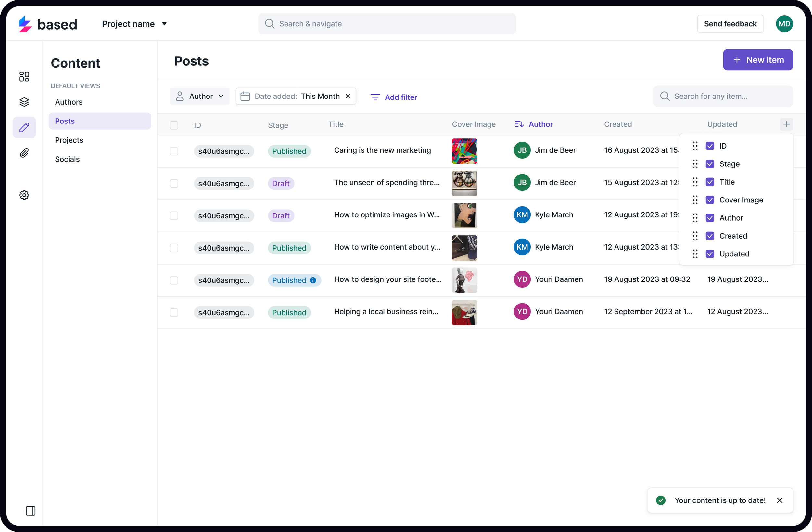The width and height of the screenshot is (812, 532).
Task: Open settings gear in left sidebar
Action: point(24,195)
